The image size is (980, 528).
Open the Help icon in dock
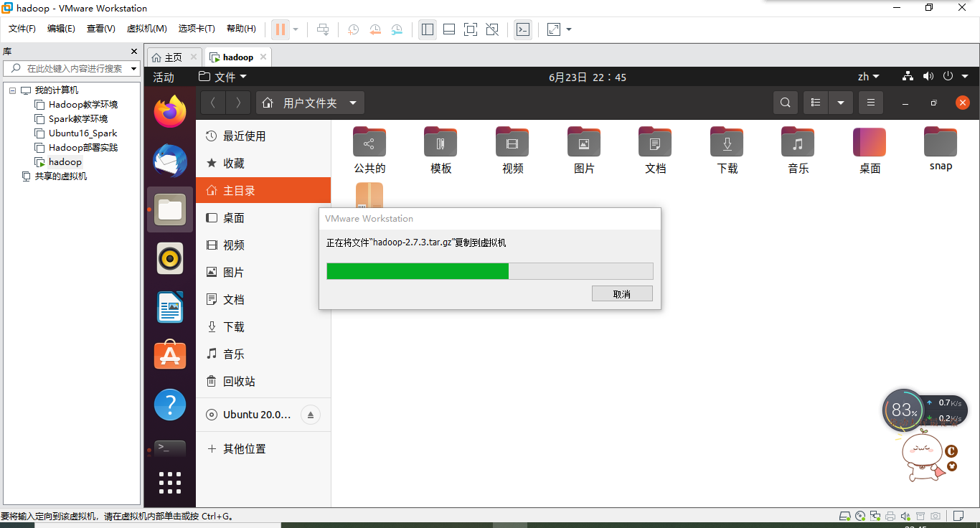[x=170, y=405]
